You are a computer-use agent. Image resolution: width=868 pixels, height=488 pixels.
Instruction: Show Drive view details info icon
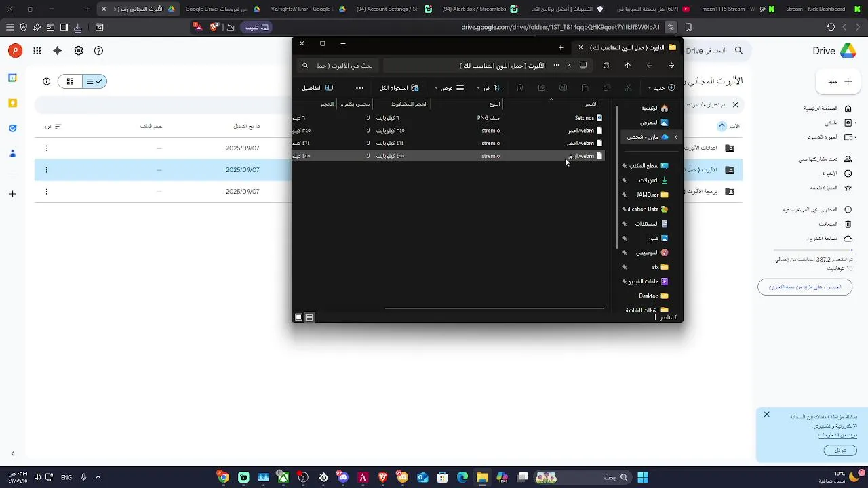tap(47, 81)
